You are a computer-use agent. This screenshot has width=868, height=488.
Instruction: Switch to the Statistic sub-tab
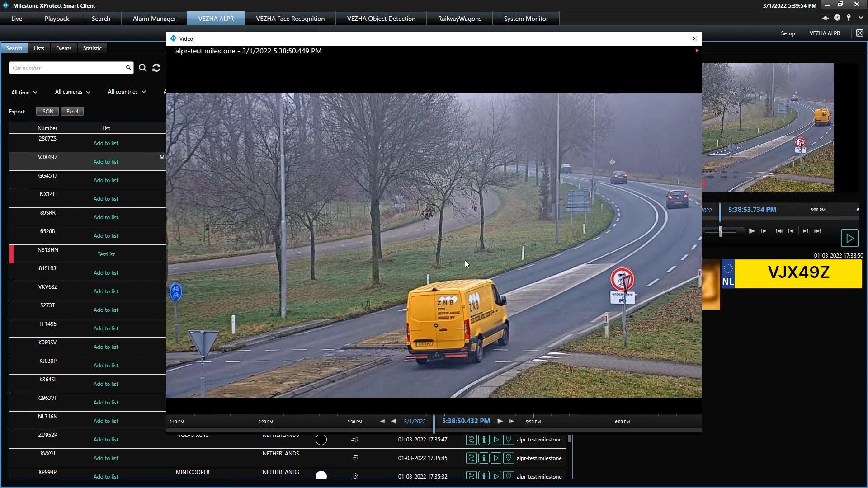pos(92,48)
